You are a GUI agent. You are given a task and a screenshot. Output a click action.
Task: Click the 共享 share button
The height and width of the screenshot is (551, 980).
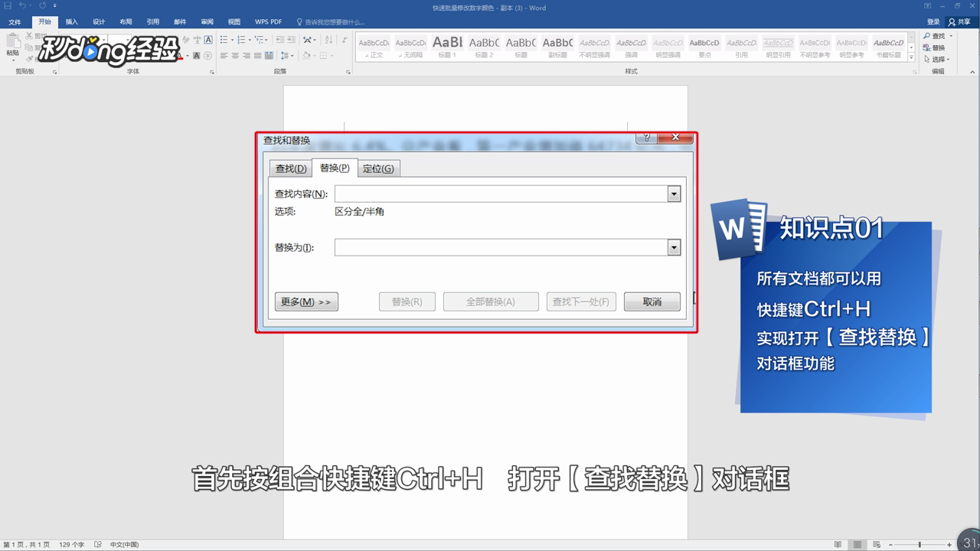[963, 22]
